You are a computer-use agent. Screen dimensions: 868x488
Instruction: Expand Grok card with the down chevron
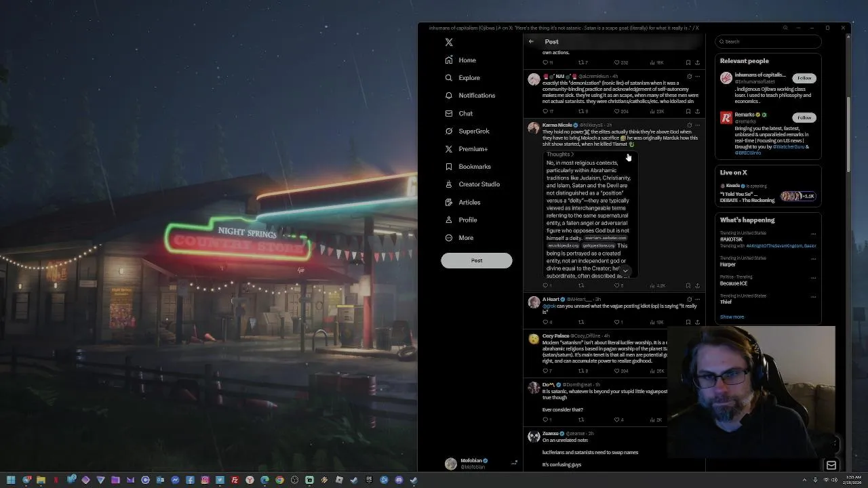click(625, 271)
